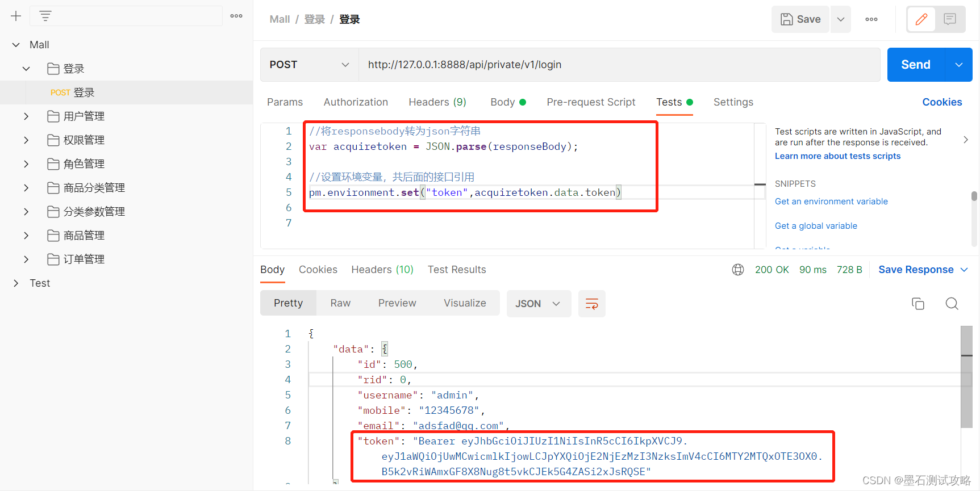Open the Learn more about tests scripts link
The height and width of the screenshot is (491, 980).
pyautogui.click(x=837, y=156)
